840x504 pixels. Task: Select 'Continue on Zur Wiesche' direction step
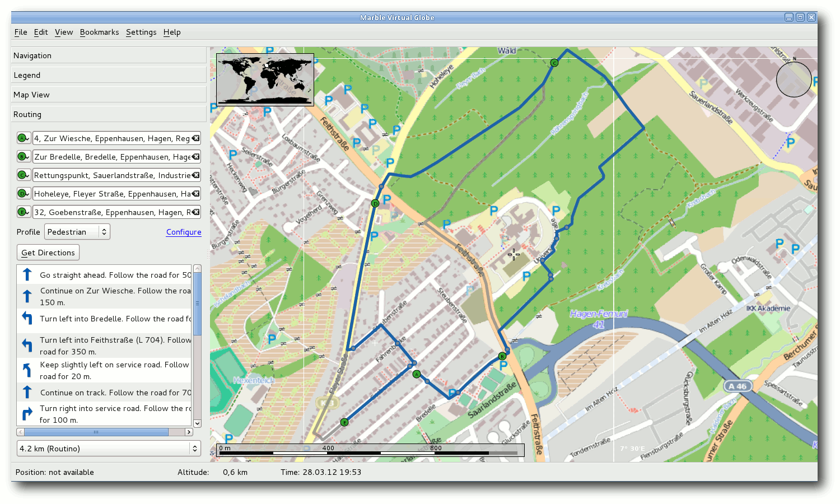click(105, 296)
